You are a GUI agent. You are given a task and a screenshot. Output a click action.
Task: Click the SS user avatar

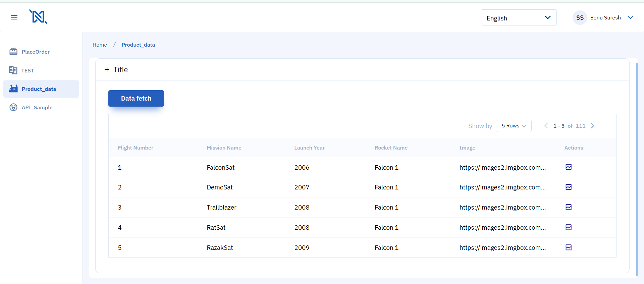click(x=580, y=18)
